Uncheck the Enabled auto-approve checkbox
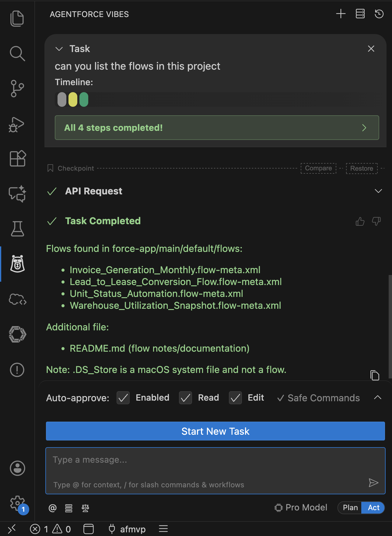Image resolution: width=392 pixels, height=536 pixels. (123, 398)
